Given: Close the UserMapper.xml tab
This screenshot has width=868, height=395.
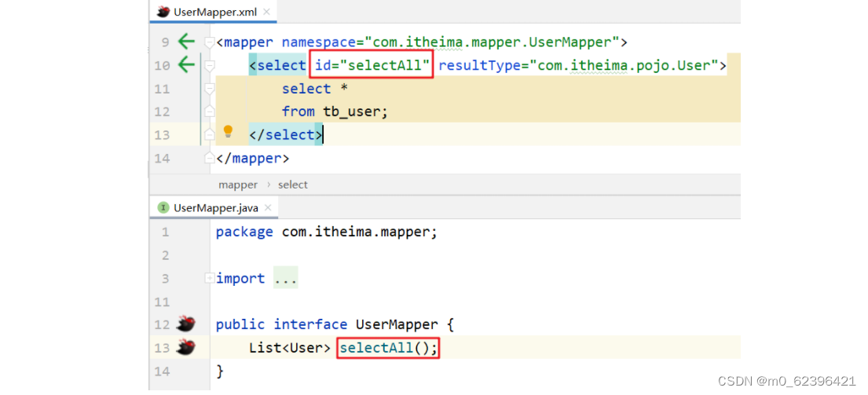Looking at the screenshot, I should (267, 12).
